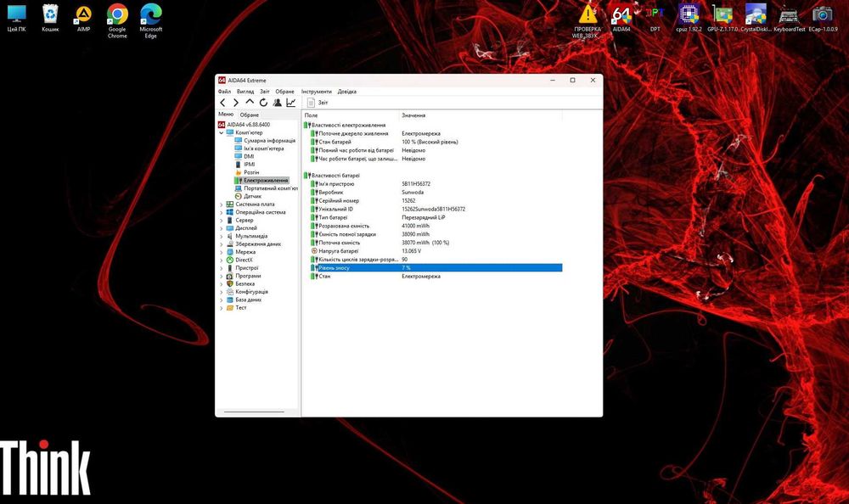Refresh the AIDA64 page

[263, 103]
